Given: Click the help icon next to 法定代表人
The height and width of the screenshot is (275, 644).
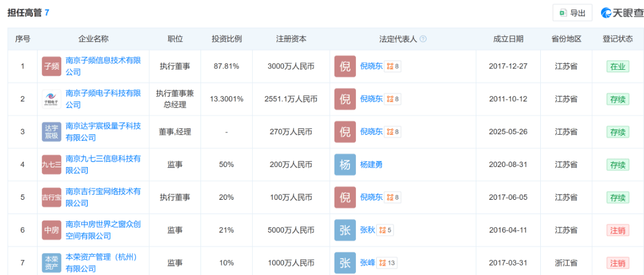Looking at the screenshot, I should tap(423, 39).
